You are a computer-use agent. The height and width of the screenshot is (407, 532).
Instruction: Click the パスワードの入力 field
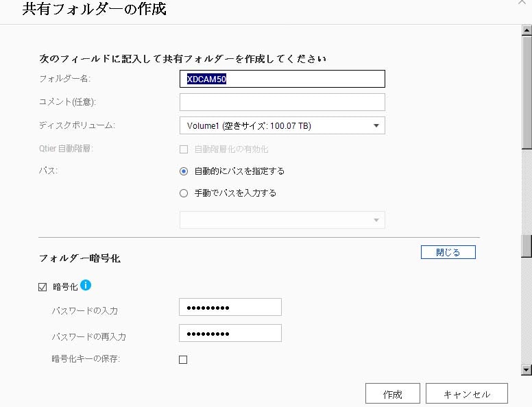pyautogui.click(x=230, y=307)
